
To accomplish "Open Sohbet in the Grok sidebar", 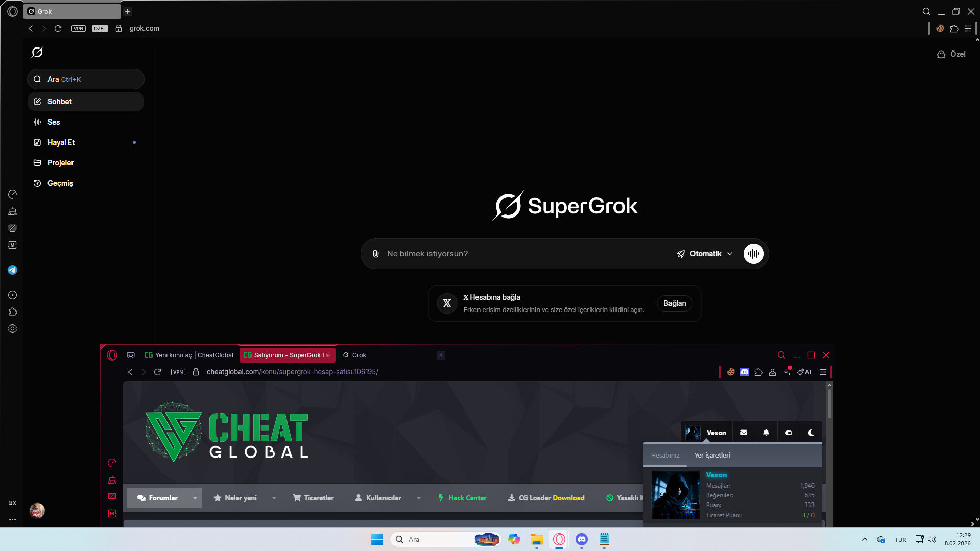I will pyautogui.click(x=86, y=102).
